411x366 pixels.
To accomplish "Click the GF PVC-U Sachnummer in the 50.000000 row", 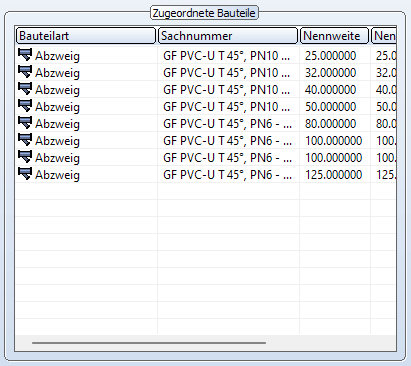I will 227,107.
